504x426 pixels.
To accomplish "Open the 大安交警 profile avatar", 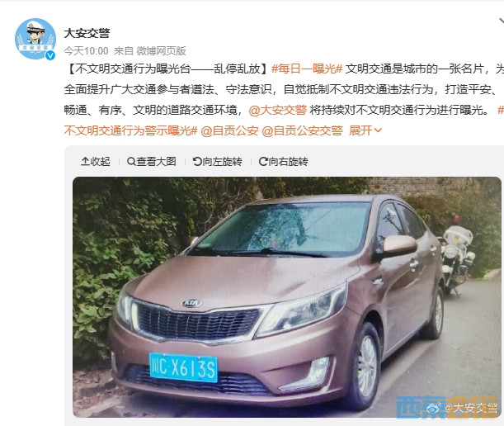I will pyautogui.click(x=35, y=39).
